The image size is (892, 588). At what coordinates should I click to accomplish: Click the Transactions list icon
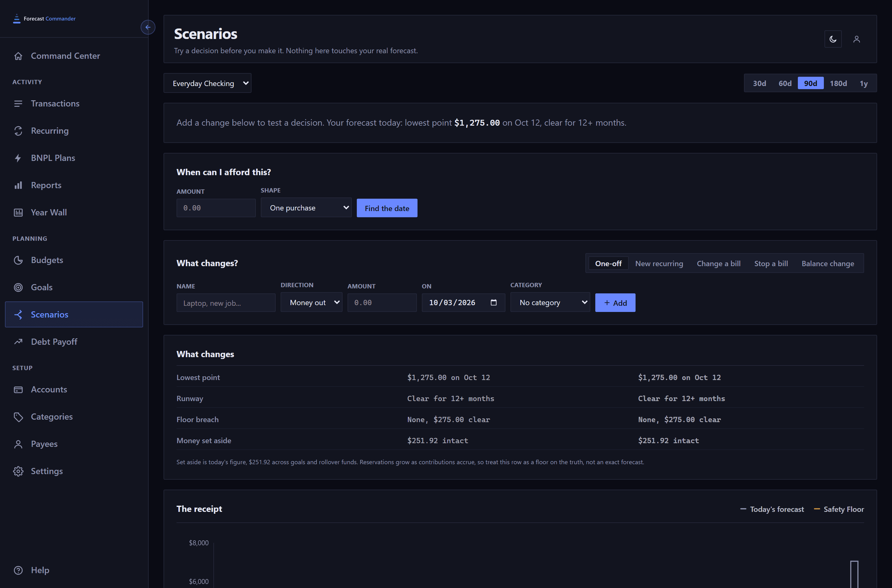tap(18, 103)
